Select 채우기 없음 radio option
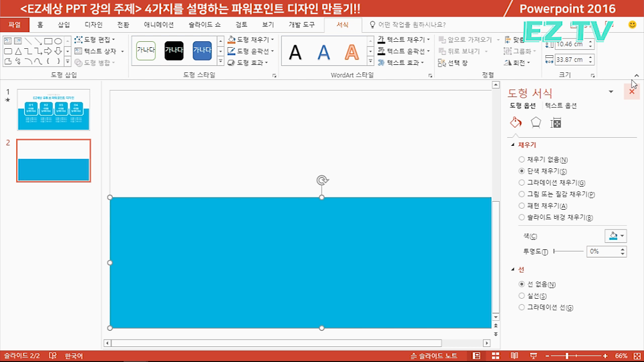This screenshot has height=362, width=644. point(543,159)
